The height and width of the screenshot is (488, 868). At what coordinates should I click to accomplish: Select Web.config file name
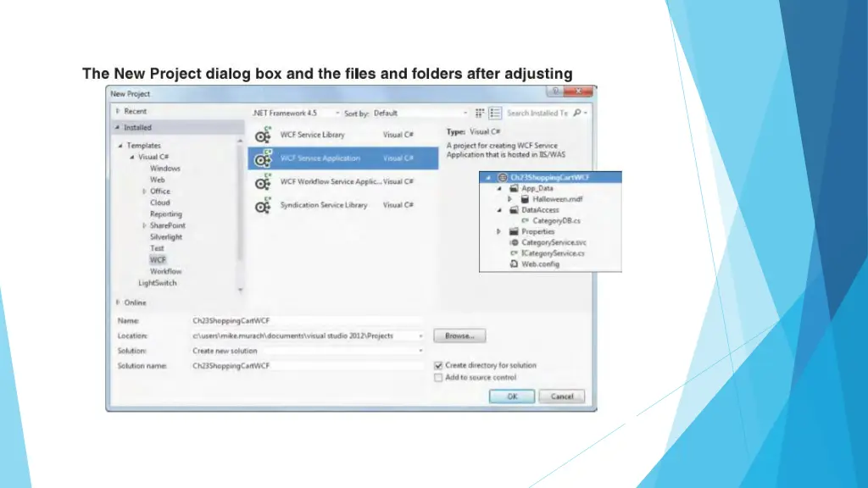coord(540,264)
